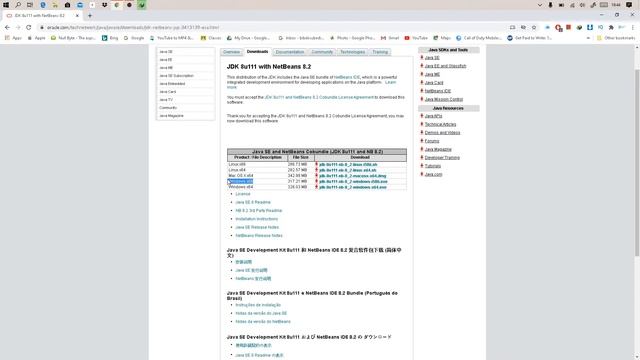Open the YouTube bookmark
Viewport: 640px width, 360px height.
(416, 38)
